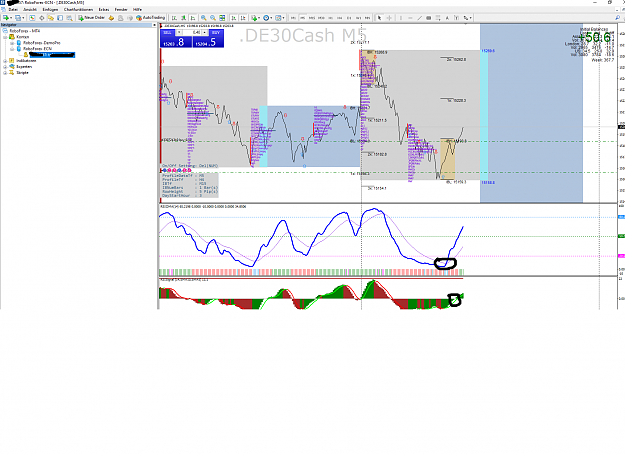Select the equidistant channel tool
This screenshot has width=625, height=454.
(x=428, y=18)
